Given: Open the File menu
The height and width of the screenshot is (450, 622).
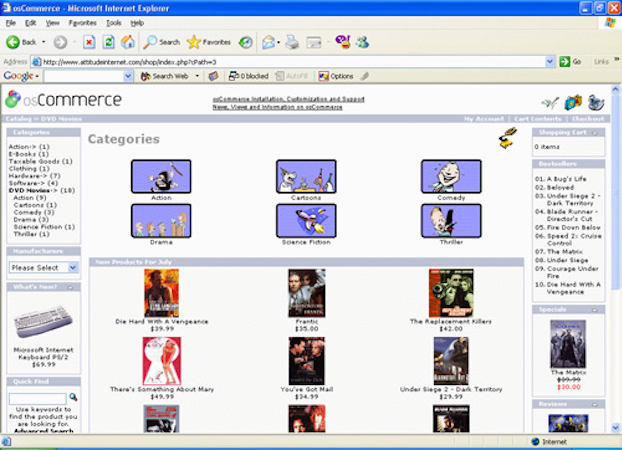Looking at the screenshot, I should pos(11,23).
